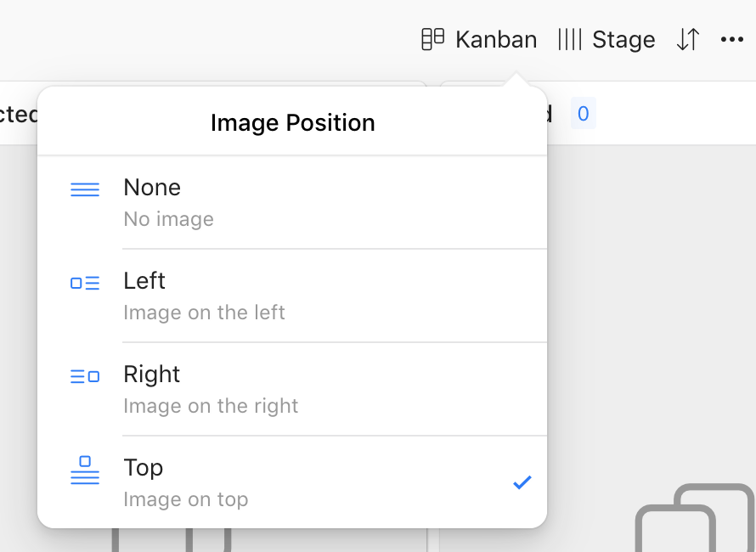Open the Kanban view dropdown
Screen dimensions: 756x552
(x=479, y=39)
